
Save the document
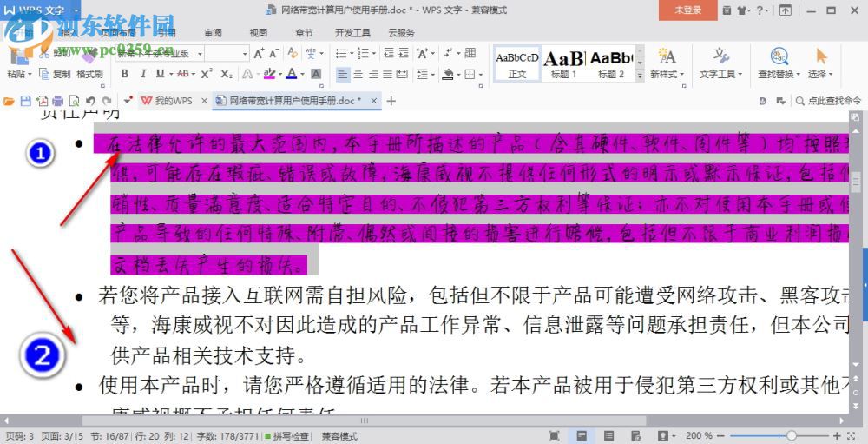tap(25, 101)
